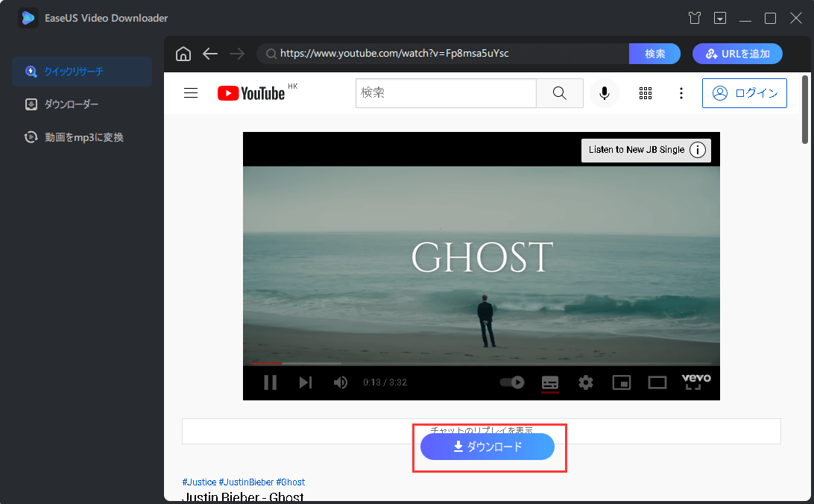Open the download options dropdown in titlebar
The height and width of the screenshot is (504, 814).
pos(720,18)
